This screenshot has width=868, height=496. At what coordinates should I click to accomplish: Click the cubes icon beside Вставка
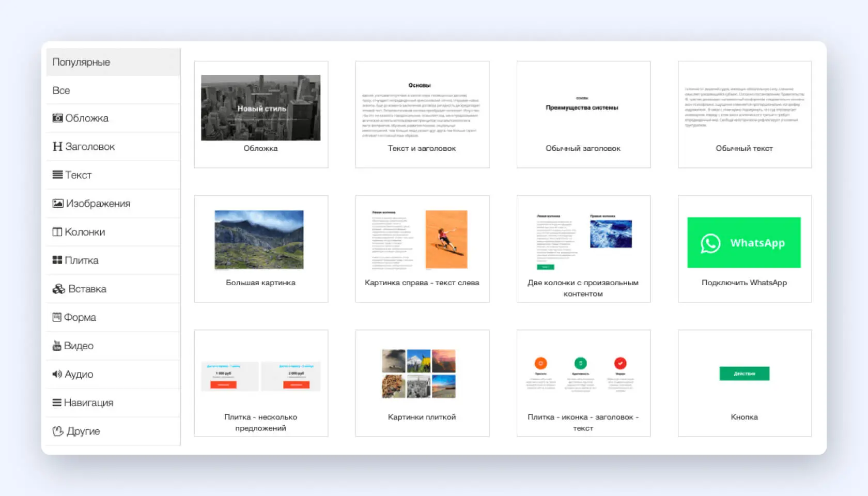59,289
